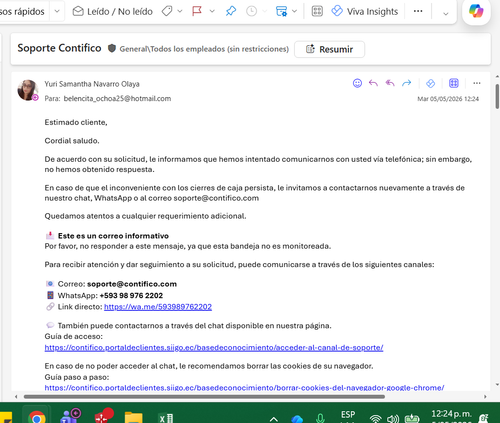
Task: Open the more options ellipsis in top toolbar
Action: point(418,11)
